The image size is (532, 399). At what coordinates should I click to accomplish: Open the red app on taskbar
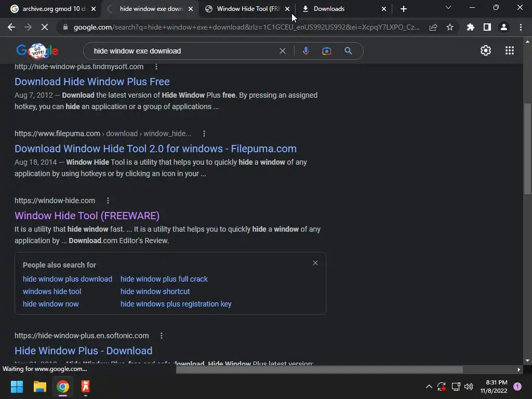click(86, 387)
